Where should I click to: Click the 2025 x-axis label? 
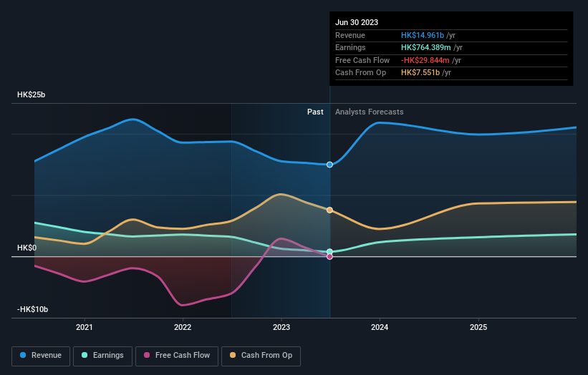tap(478, 328)
